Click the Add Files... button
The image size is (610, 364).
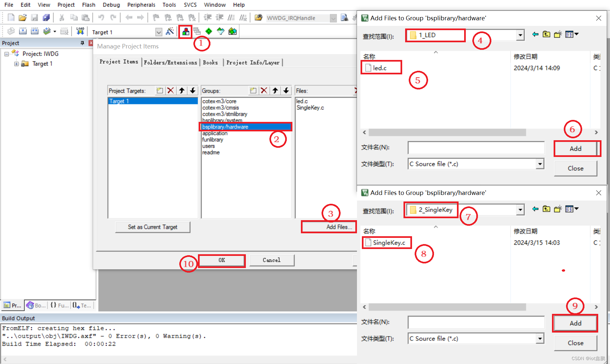click(329, 227)
